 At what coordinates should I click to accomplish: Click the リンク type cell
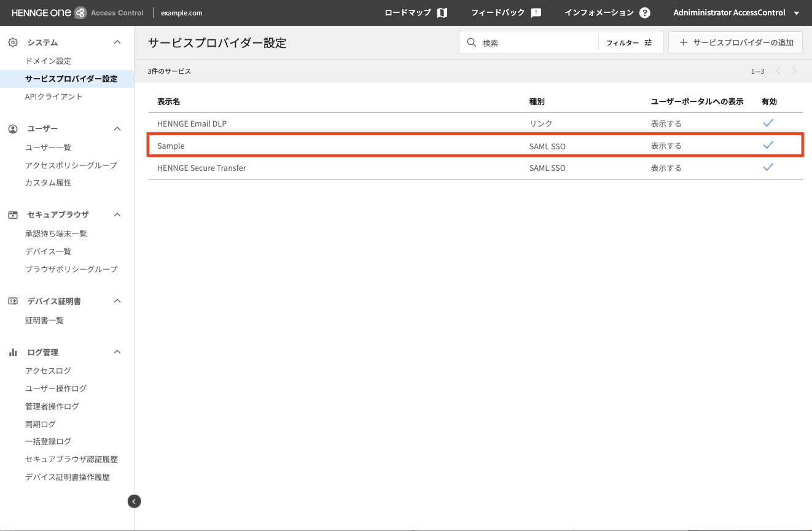pyautogui.click(x=541, y=124)
